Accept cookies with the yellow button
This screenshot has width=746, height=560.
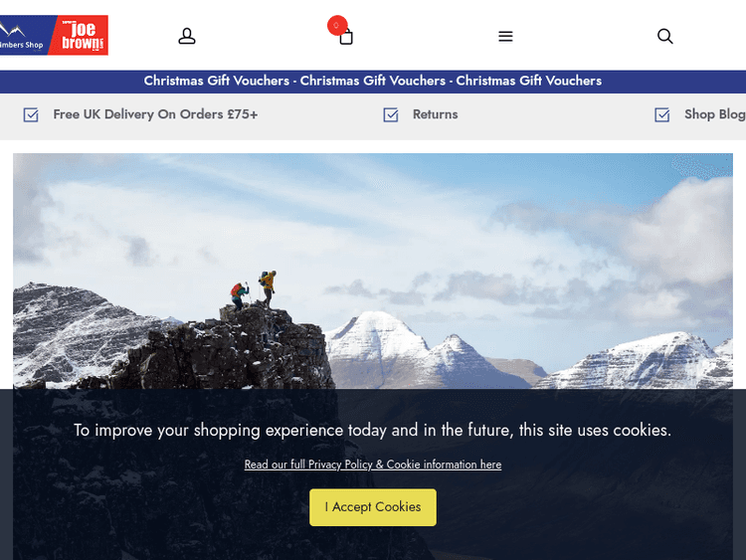click(x=373, y=507)
